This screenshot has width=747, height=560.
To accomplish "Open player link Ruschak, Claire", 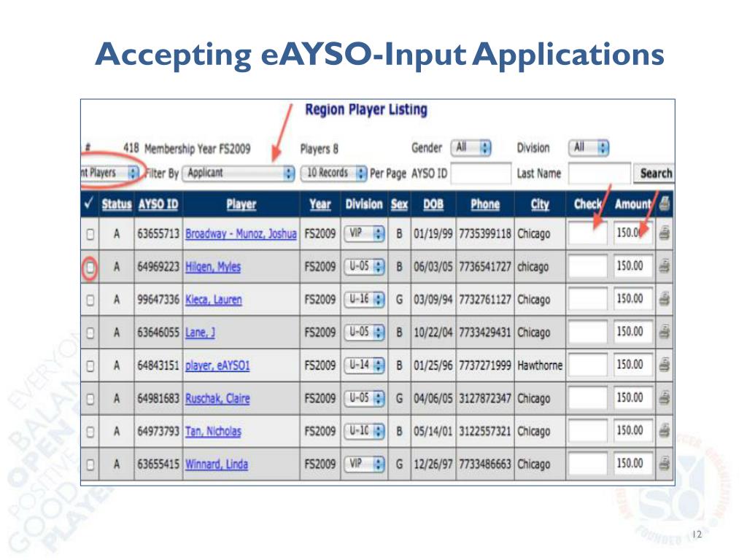I will click(217, 399).
